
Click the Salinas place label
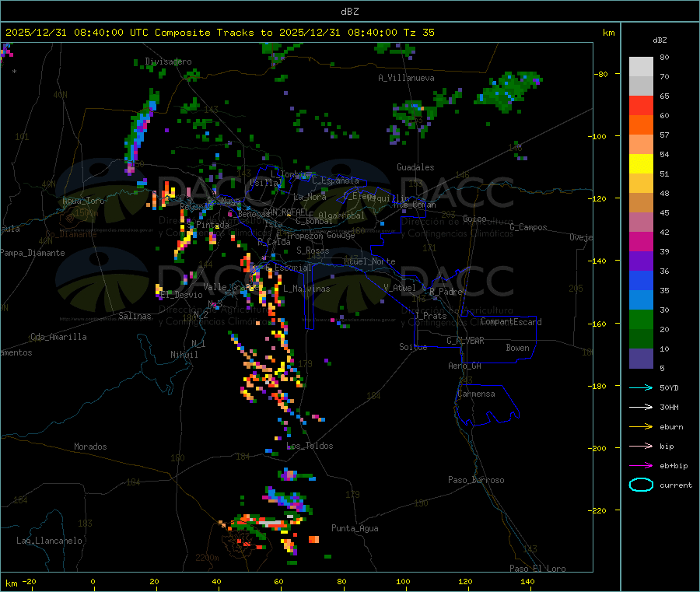coord(135,316)
